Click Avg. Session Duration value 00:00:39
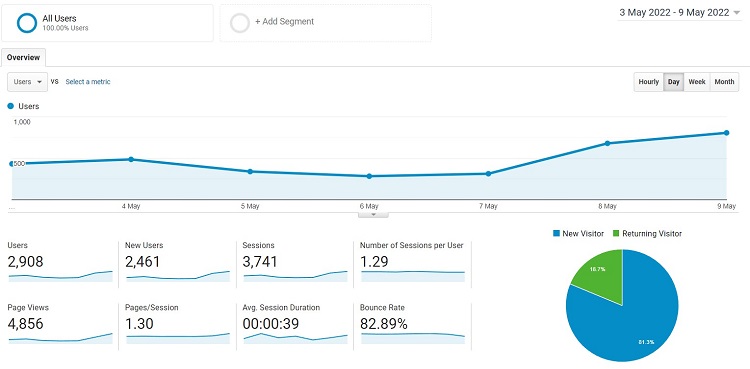Screen dimensions: 750x369 271,324
